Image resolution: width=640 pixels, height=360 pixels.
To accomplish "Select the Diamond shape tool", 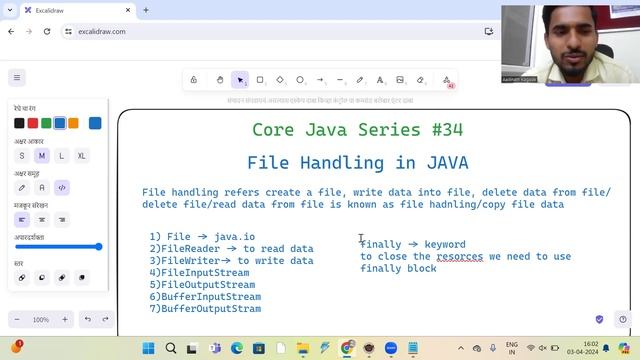I will (280, 80).
